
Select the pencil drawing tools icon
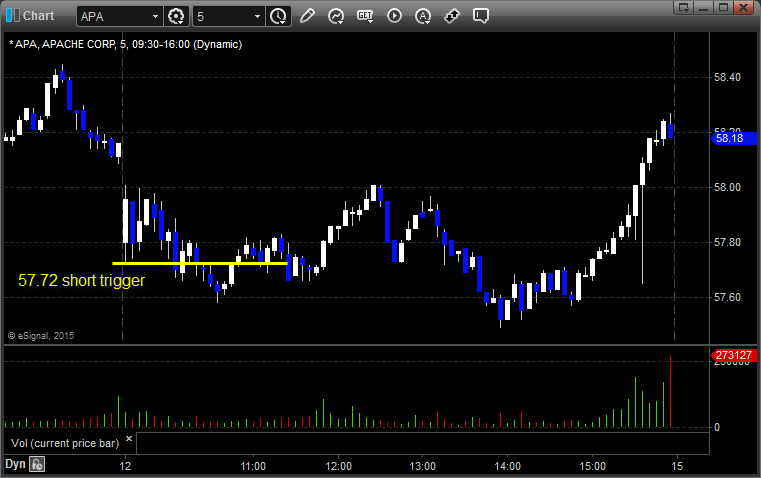pyautogui.click(x=307, y=16)
